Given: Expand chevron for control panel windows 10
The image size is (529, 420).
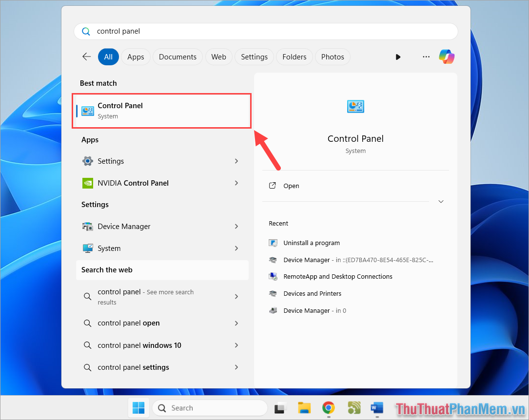Looking at the screenshot, I should pyautogui.click(x=236, y=345).
